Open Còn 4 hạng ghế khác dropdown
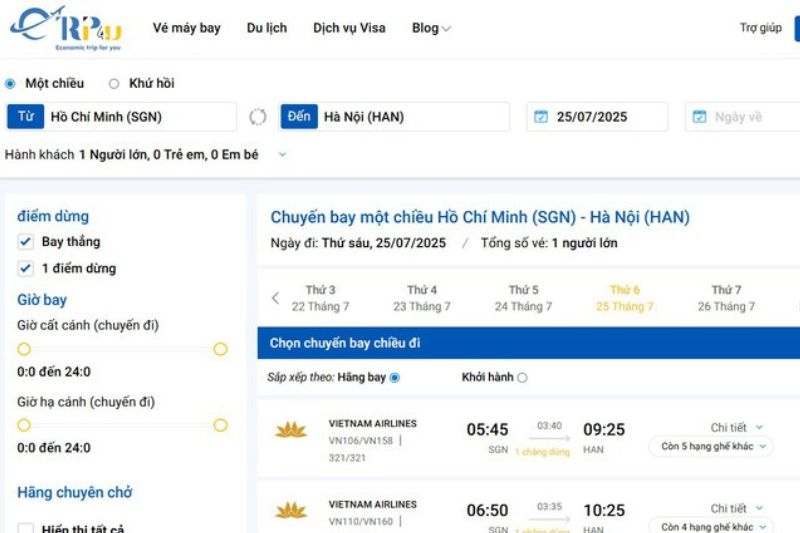 tap(711, 527)
